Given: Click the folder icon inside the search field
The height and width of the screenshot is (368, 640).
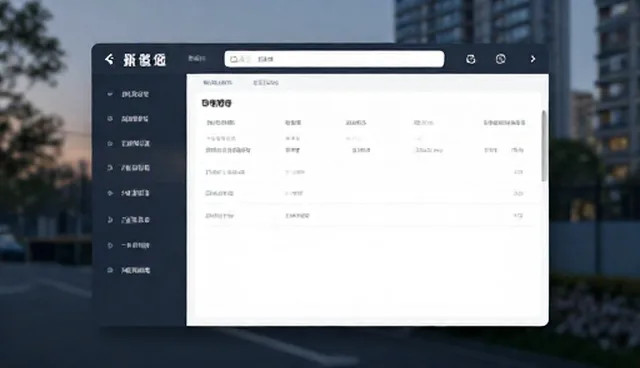Looking at the screenshot, I should [234, 59].
